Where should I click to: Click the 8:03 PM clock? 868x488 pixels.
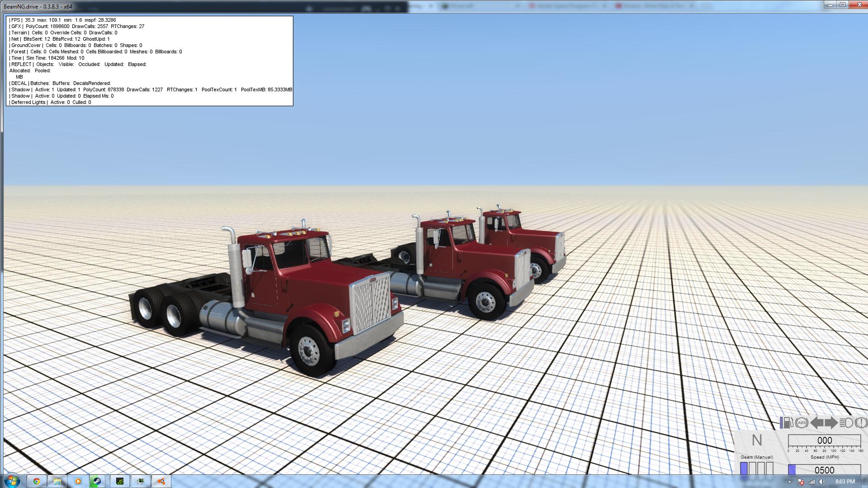pos(845,482)
